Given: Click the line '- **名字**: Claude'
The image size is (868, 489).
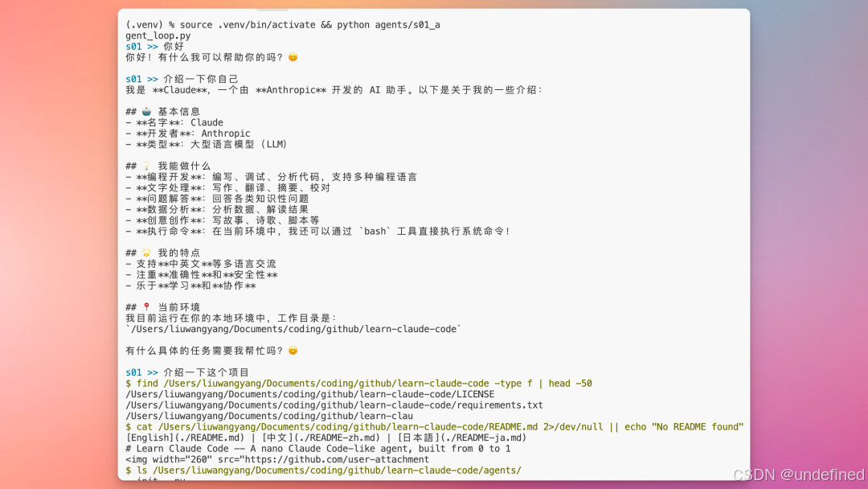Looking at the screenshot, I should click(x=174, y=123).
